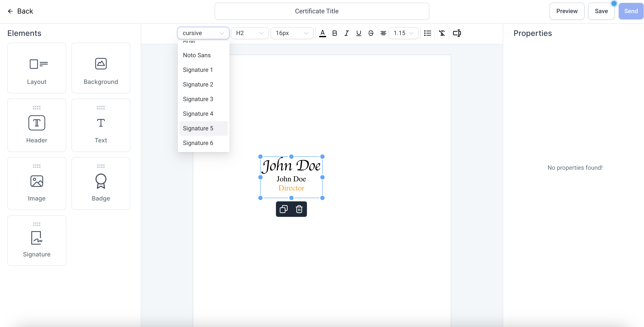644x327 pixels.
Task: Save the certificate design
Action: (601, 11)
